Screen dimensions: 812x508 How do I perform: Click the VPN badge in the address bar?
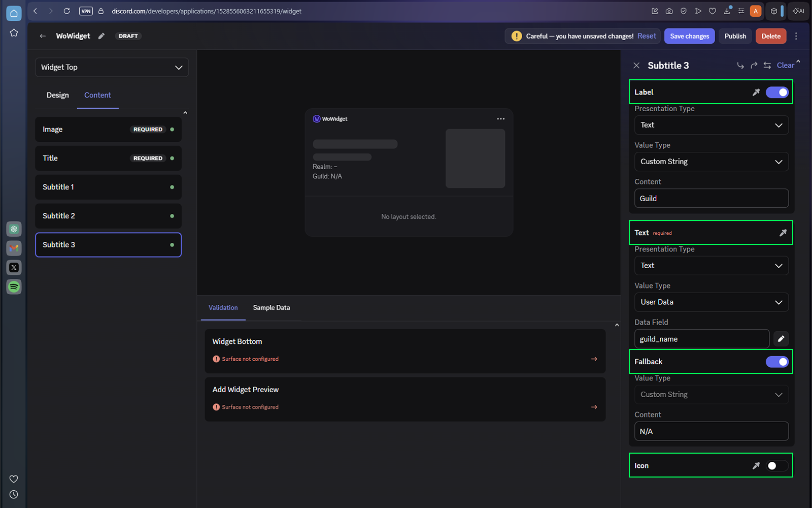click(86, 11)
